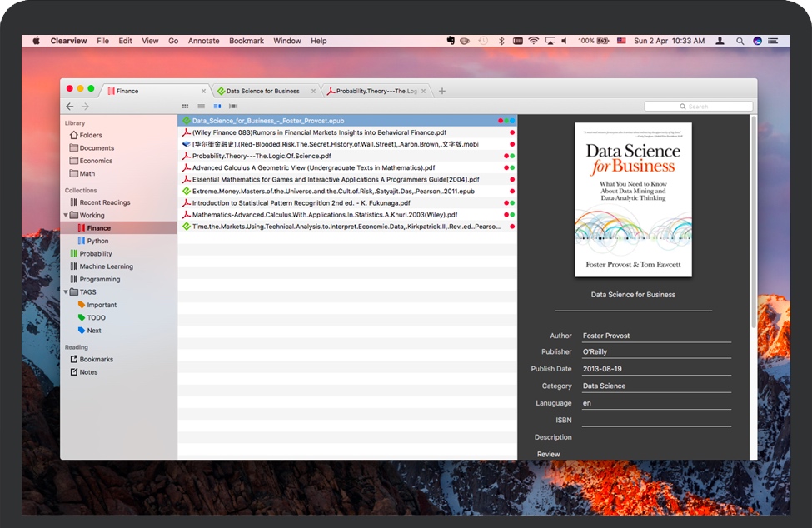Switch to the Probability.Theory tab
This screenshot has height=528, width=812.
point(375,91)
